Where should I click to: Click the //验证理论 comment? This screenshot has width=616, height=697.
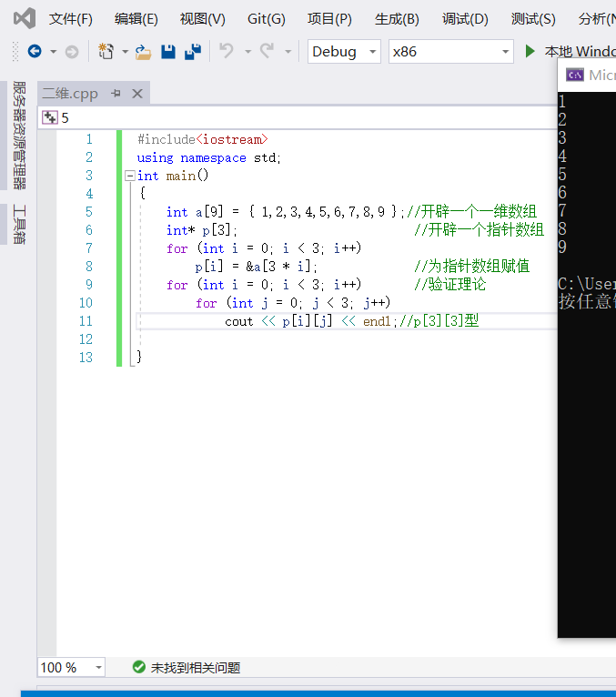click(x=449, y=285)
